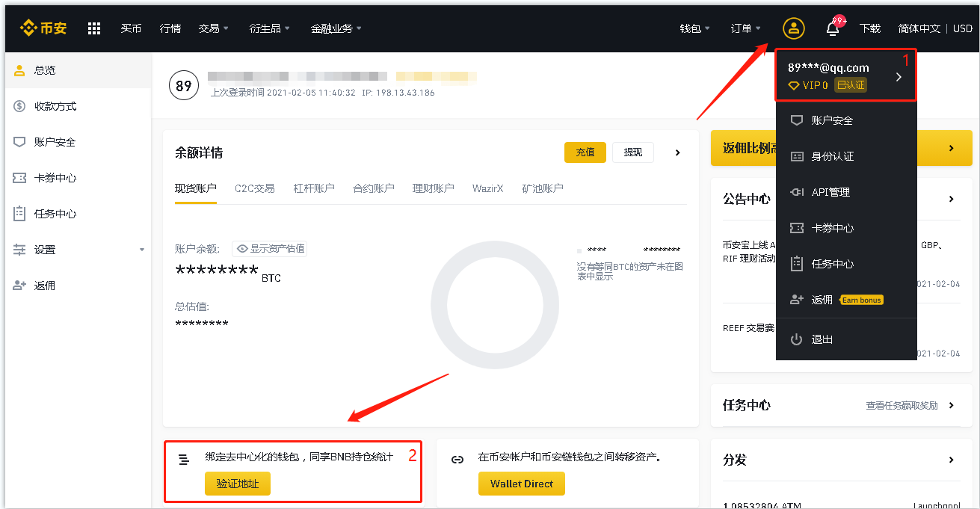Switch to the 矿池账户 tab

coord(543,188)
